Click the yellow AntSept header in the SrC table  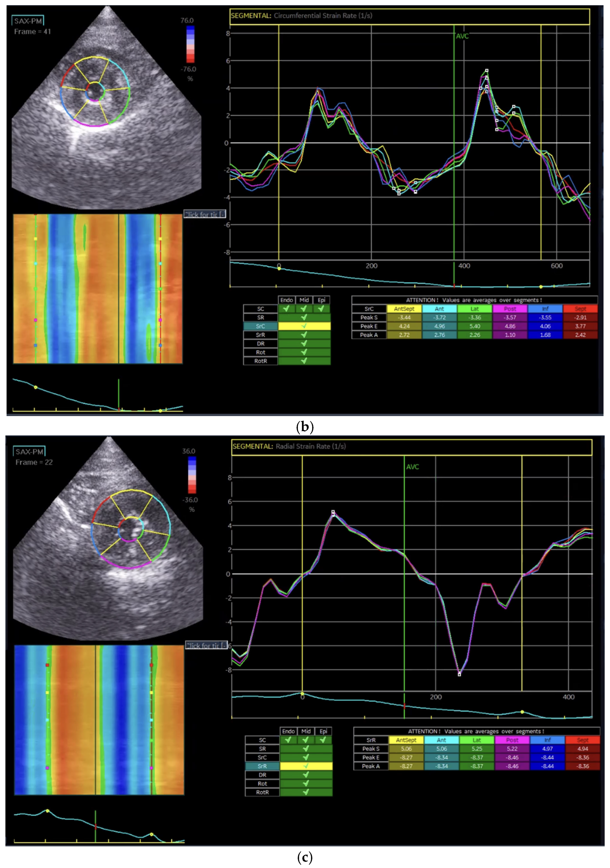[404, 308]
